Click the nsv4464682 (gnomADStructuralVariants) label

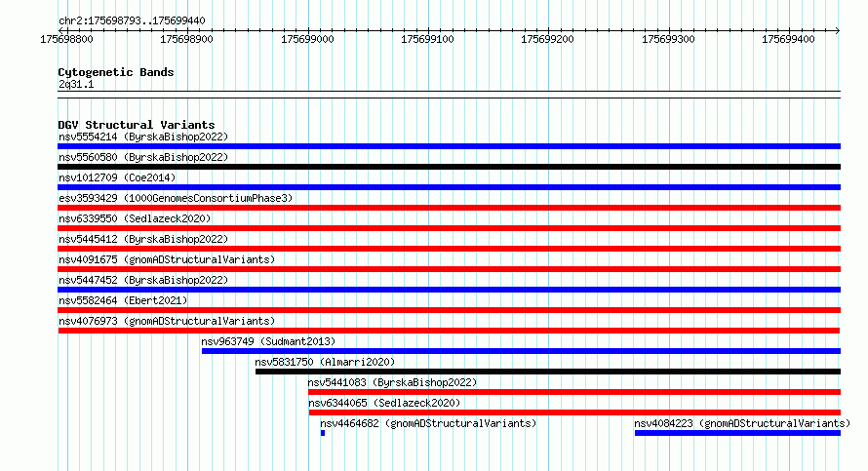click(x=428, y=423)
